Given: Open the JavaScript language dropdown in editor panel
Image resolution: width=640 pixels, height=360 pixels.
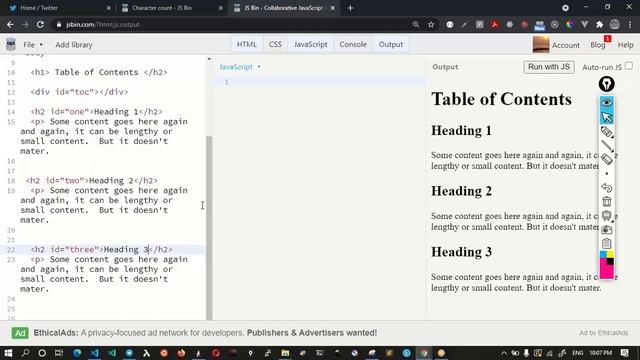Looking at the screenshot, I should 240,67.
